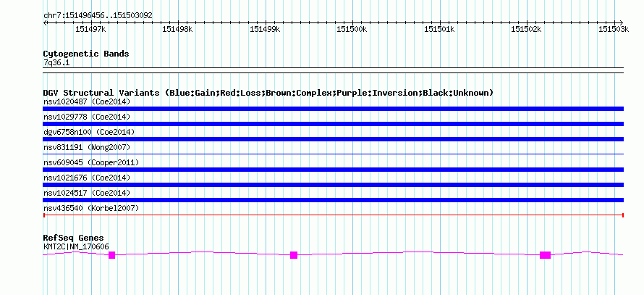
Task: Click the blue bar under dgv6758n100
Action: [333, 139]
